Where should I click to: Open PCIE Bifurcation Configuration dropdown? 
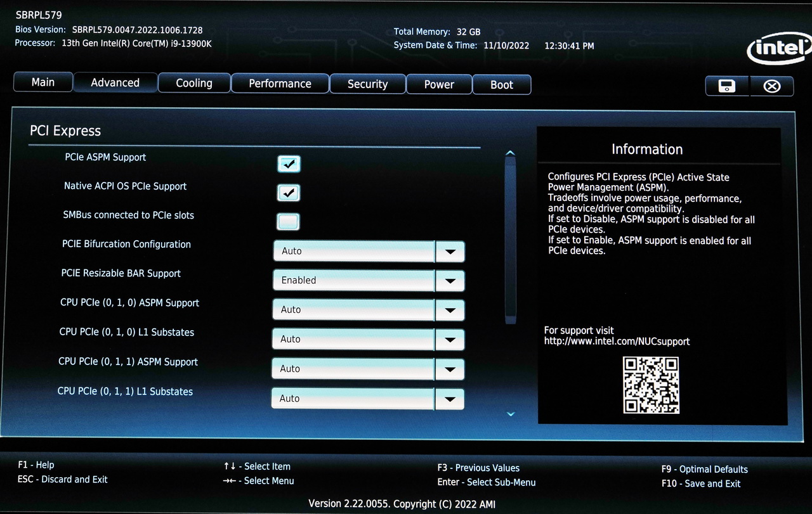click(x=369, y=251)
